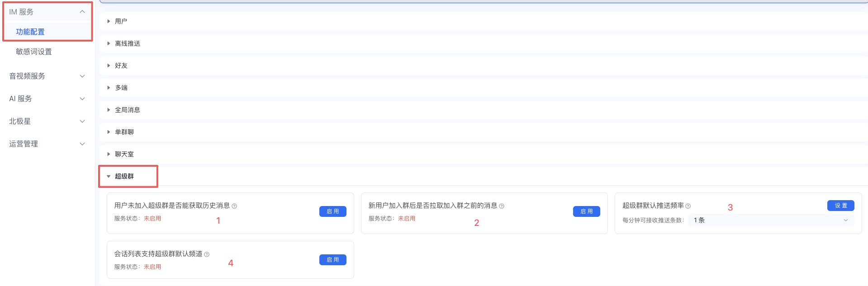Viewport: 868px width, 286px height.
Task: Expand the 北极星 sidebar section
Action: 47,121
